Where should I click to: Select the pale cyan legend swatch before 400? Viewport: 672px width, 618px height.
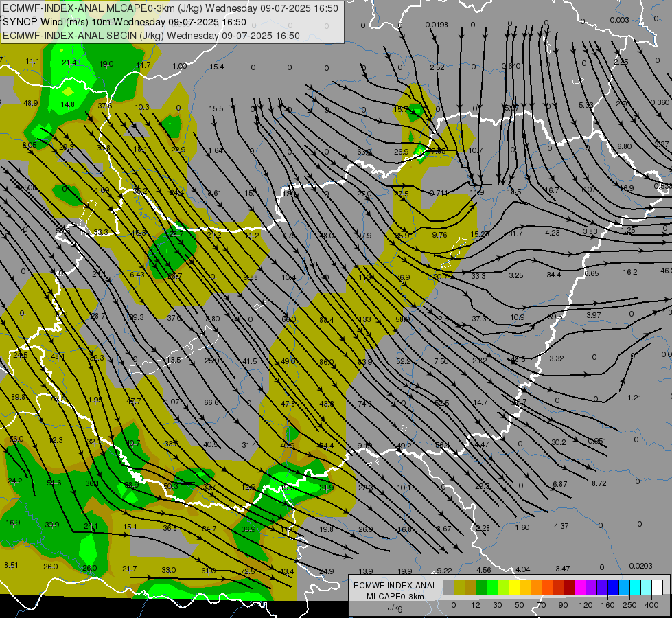[x=646, y=588]
